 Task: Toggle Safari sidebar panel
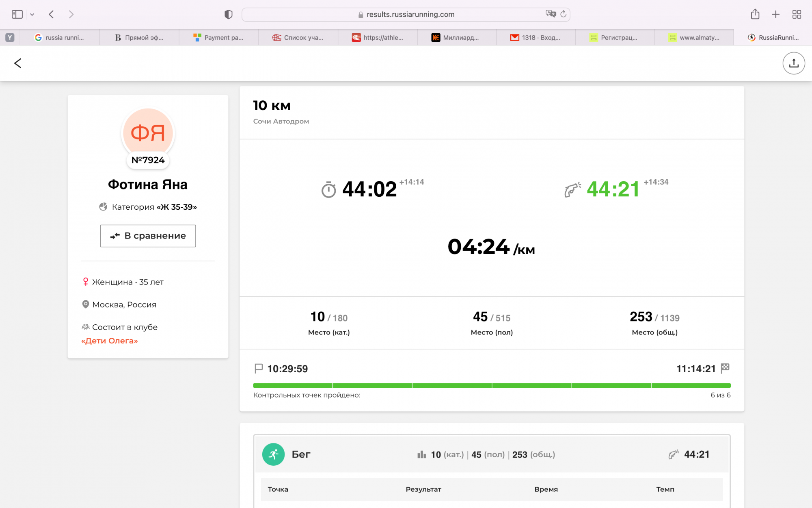(17, 15)
